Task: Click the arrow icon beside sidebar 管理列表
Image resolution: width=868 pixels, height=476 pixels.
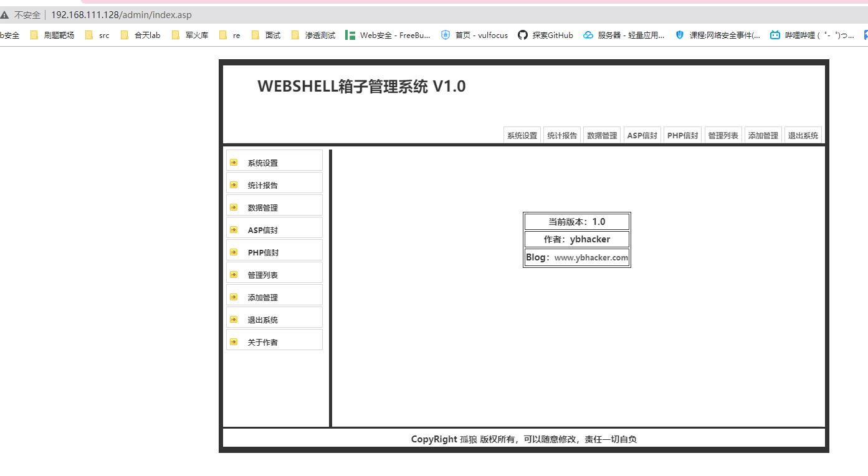Action: [x=234, y=274]
